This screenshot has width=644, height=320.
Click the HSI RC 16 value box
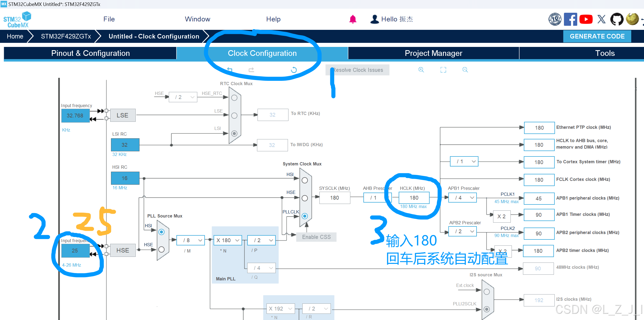(x=125, y=178)
